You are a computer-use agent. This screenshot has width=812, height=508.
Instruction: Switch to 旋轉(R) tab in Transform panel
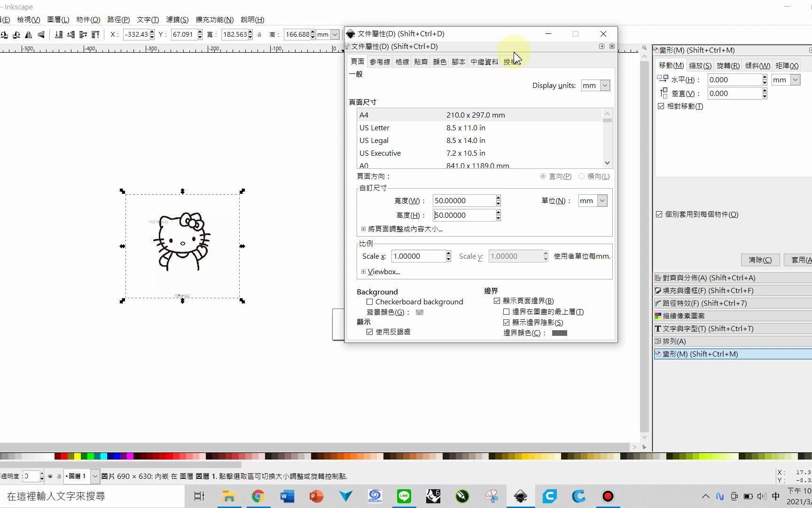pos(728,66)
